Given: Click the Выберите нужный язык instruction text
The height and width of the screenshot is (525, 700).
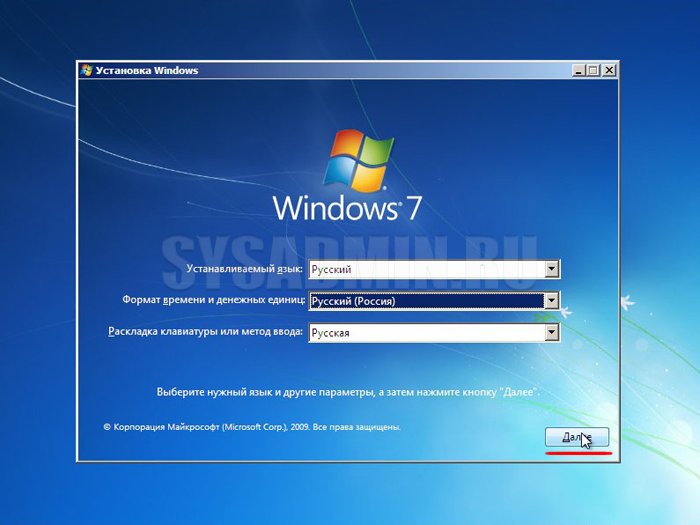Looking at the screenshot, I should pos(348,393).
